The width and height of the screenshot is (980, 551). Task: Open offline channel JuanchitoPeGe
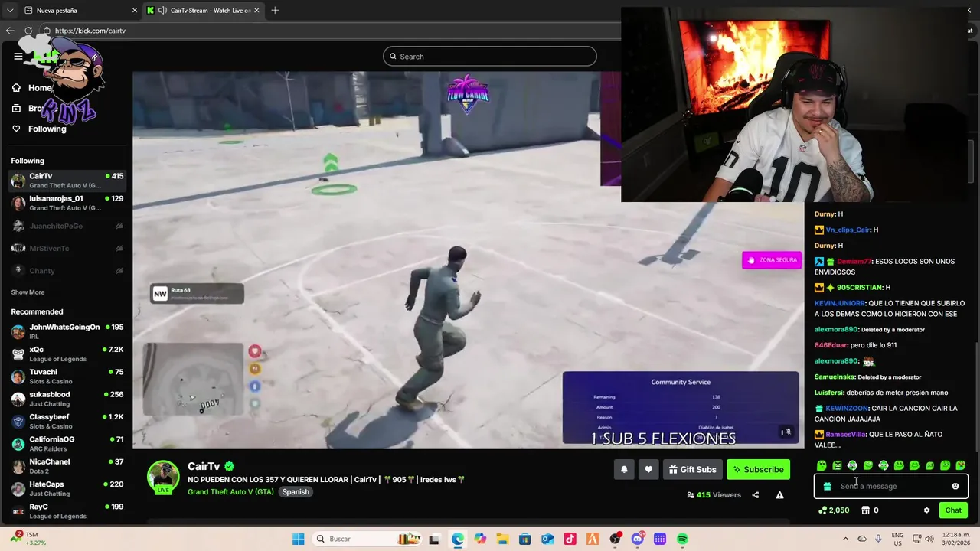(x=67, y=226)
